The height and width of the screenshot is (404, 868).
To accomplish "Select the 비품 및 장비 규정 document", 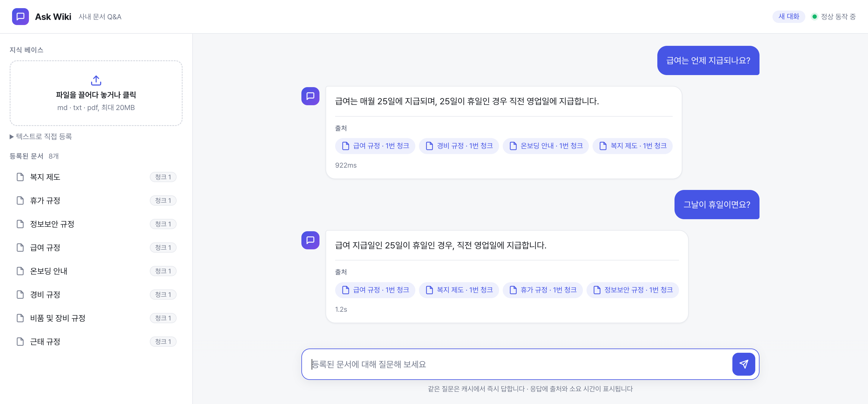I will pyautogui.click(x=96, y=318).
